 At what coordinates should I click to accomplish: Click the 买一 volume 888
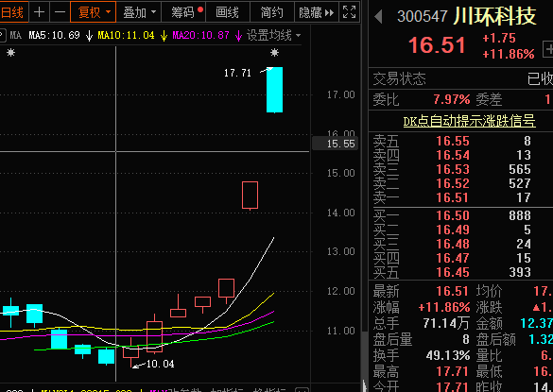point(520,215)
